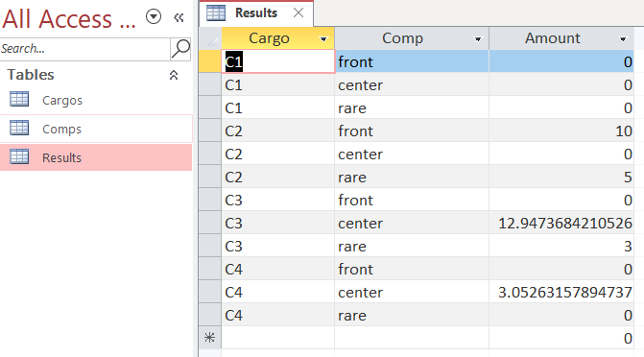Click Cargo cell of C1 front row
This screenshot has width=644, height=357.
[278, 61]
